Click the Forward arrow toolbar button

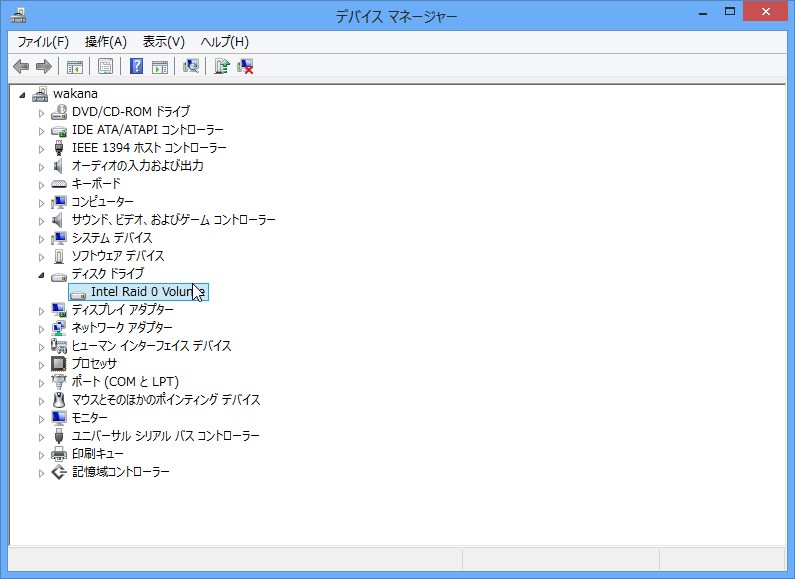pos(43,66)
